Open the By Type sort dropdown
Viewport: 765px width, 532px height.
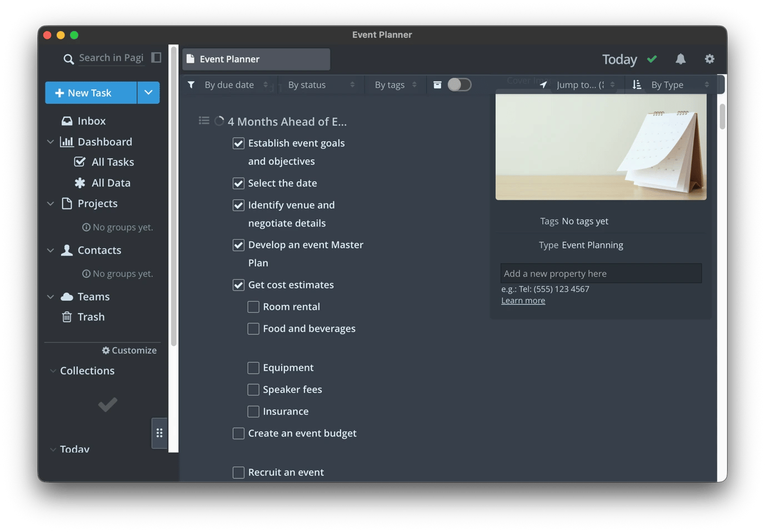pyautogui.click(x=680, y=85)
